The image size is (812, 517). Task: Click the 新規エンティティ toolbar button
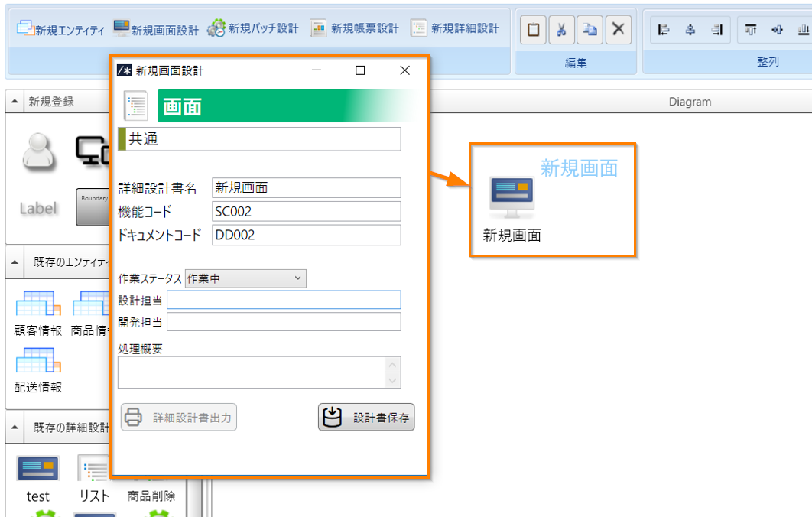(60, 29)
